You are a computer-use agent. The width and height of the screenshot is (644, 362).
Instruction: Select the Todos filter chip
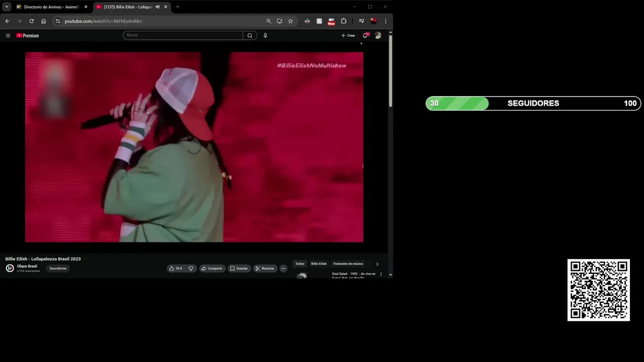(x=300, y=263)
